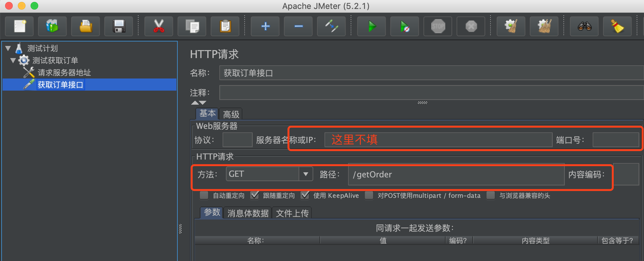Click the 注释 input field

(x=432, y=93)
